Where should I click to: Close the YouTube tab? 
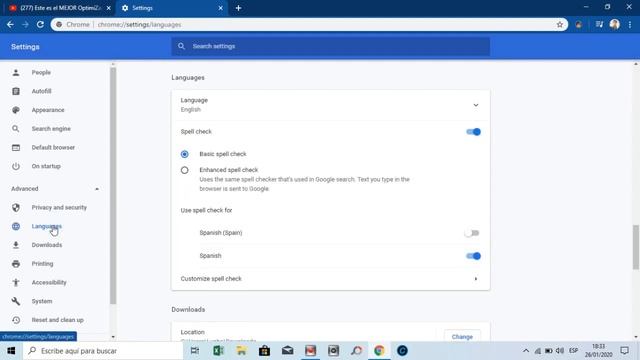[x=109, y=8]
